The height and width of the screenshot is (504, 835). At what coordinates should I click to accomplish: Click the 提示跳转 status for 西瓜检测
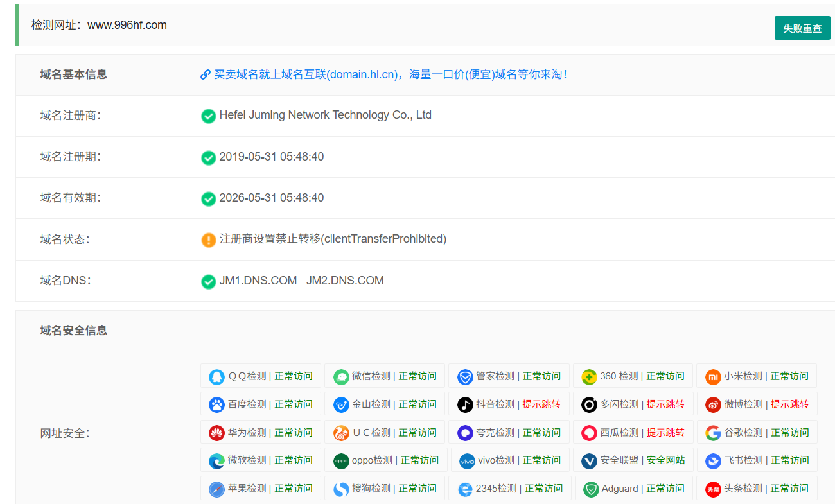pos(665,431)
